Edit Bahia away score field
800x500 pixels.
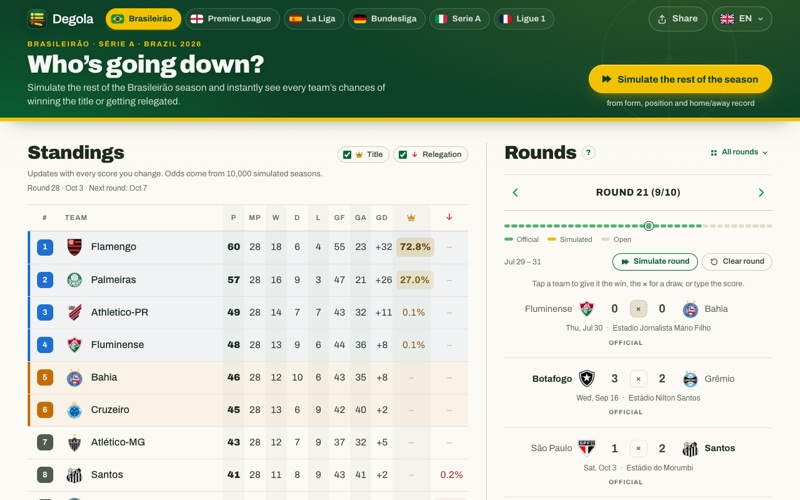pos(662,309)
